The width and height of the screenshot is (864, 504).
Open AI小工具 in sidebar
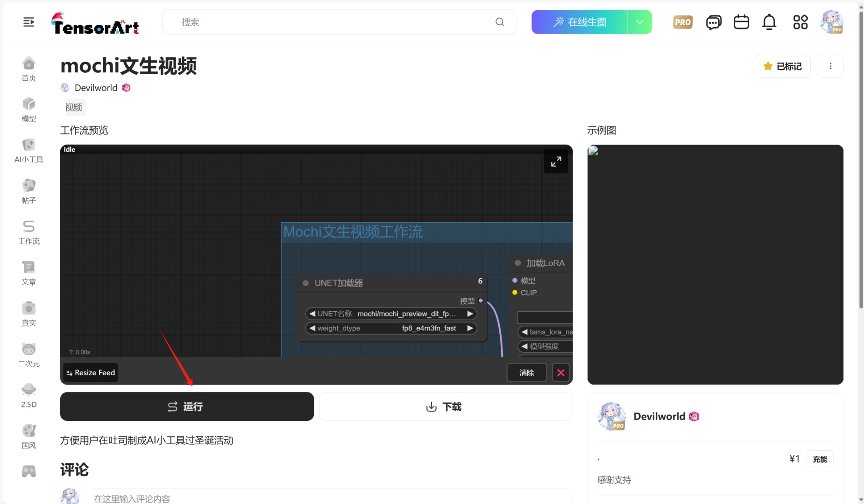coord(29,151)
